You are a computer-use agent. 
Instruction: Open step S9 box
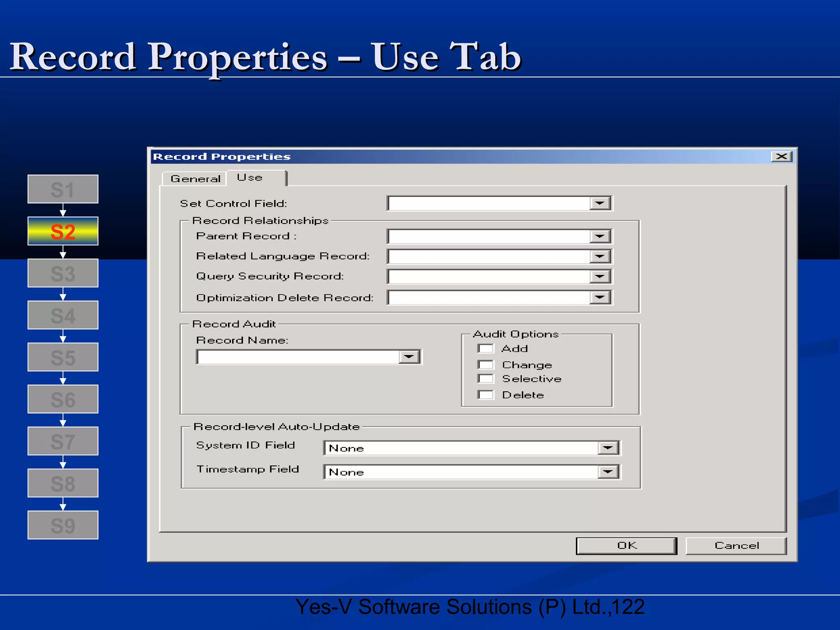click(x=63, y=525)
